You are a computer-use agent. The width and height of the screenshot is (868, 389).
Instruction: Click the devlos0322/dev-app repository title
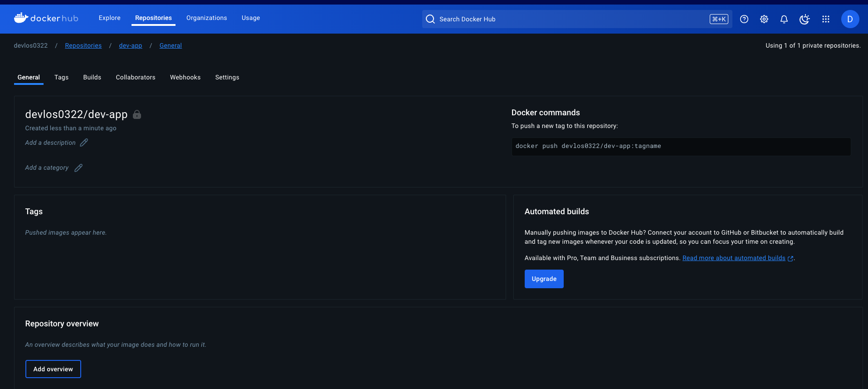coord(76,114)
